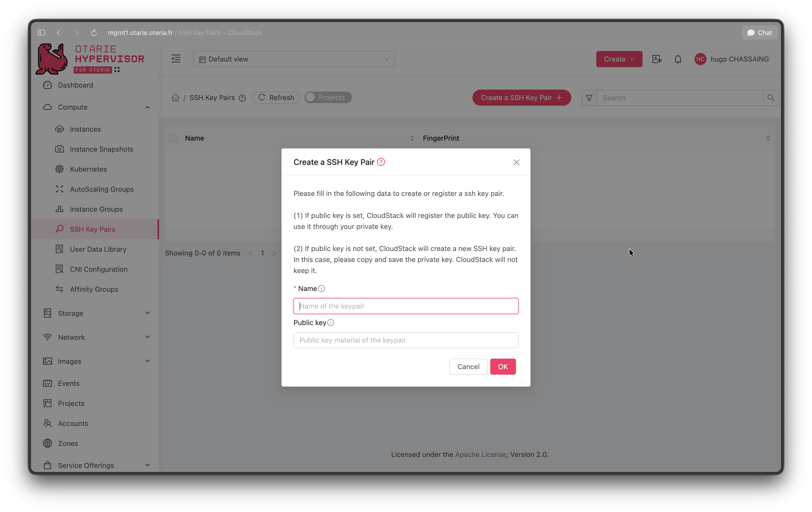Cancel the key pair dialog
This screenshot has width=812, height=512.
468,367
